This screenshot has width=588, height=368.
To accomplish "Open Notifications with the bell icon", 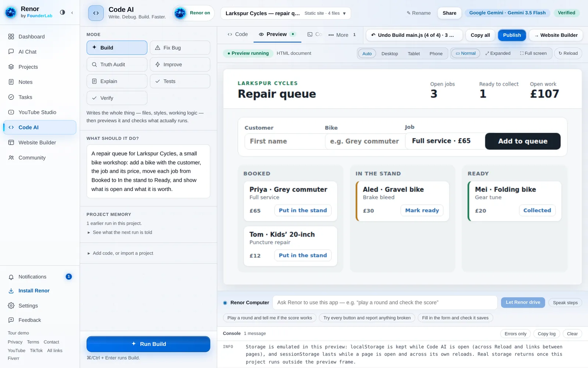I will tap(40, 277).
